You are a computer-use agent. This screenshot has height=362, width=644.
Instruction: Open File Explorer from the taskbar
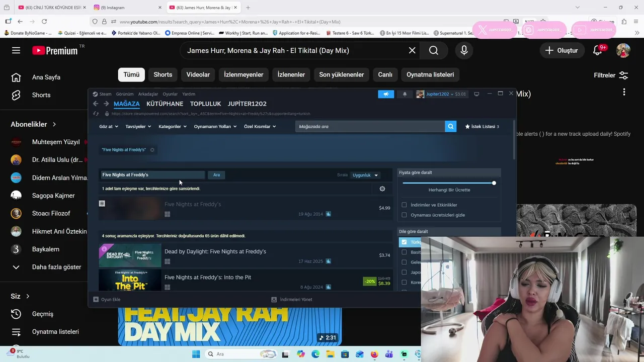331,354
